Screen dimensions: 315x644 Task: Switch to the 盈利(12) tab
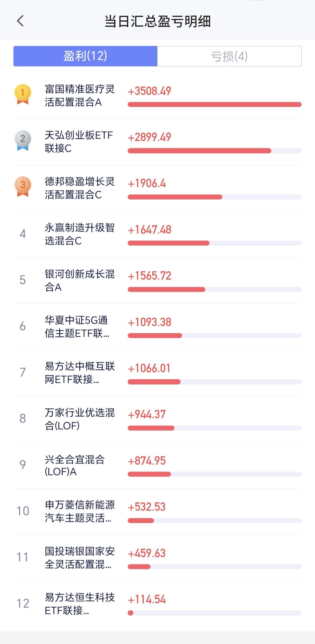pyautogui.click(x=85, y=56)
